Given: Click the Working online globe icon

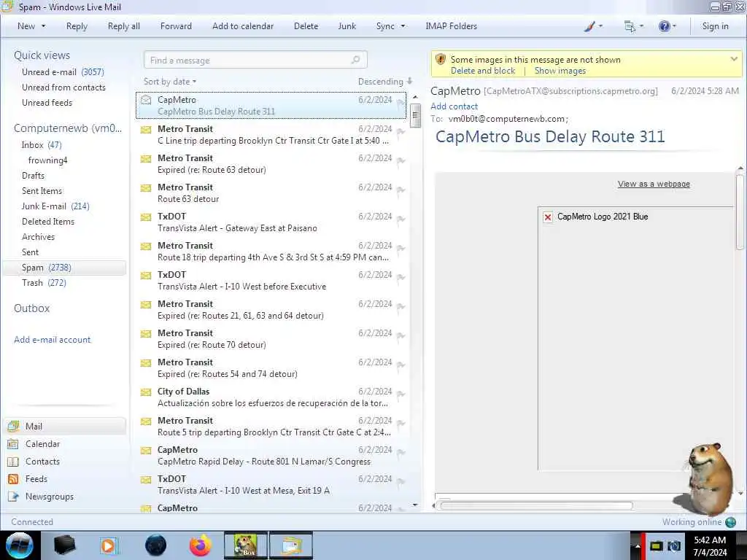Looking at the screenshot, I should [730, 522].
